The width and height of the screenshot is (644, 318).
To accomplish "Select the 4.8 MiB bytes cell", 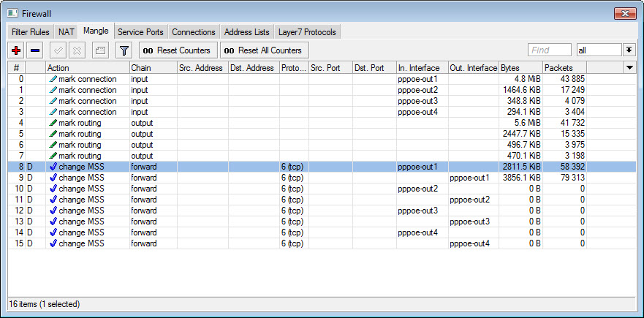I will pyautogui.click(x=520, y=79).
